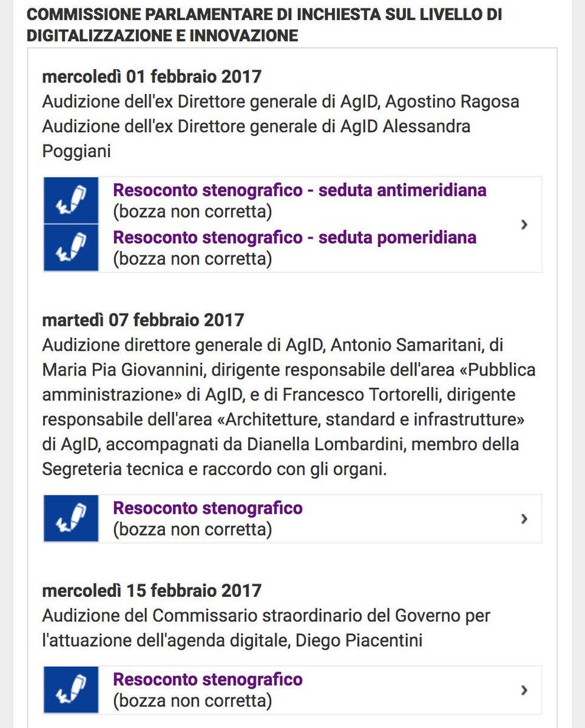
Task: Click the martedì 07 febbraio 2017 heading
Action: [x=143, y=320]
